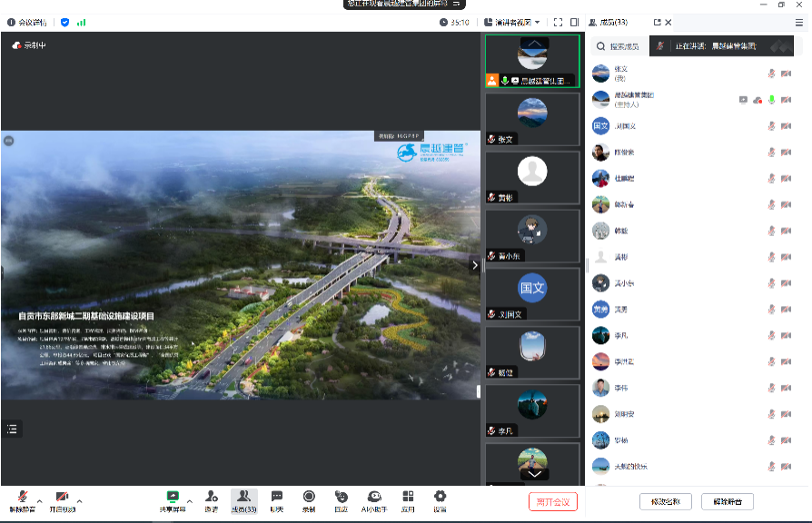812x523 pixels.
Task: Open the 聊天 chat icon
Action: [277, 499]
